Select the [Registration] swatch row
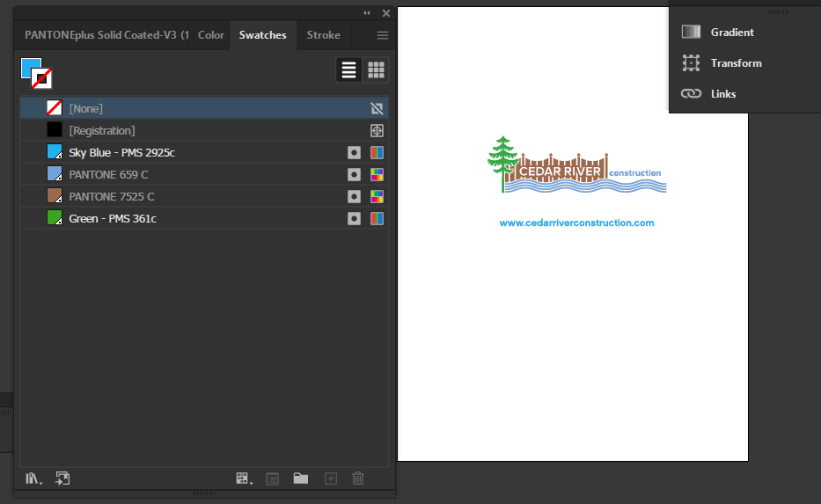This screenshot has height=504, width=821. coord(204,130)
